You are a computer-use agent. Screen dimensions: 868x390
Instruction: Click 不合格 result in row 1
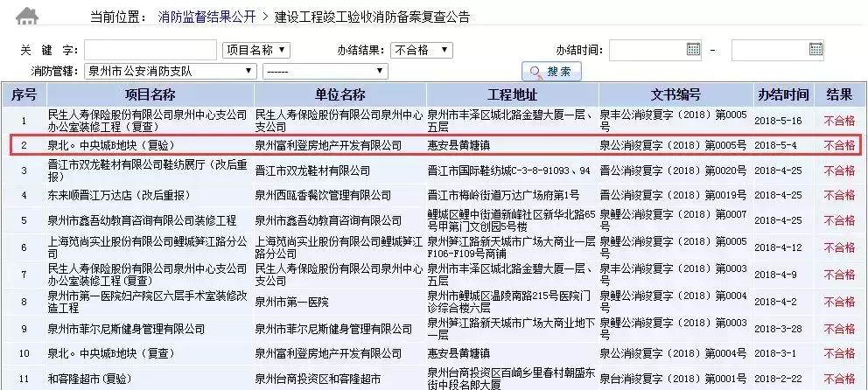coord(839,121)
